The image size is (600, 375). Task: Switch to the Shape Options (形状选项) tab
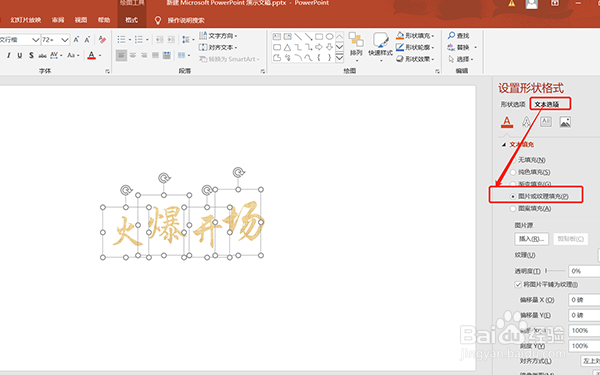click(x=513, y=104)
